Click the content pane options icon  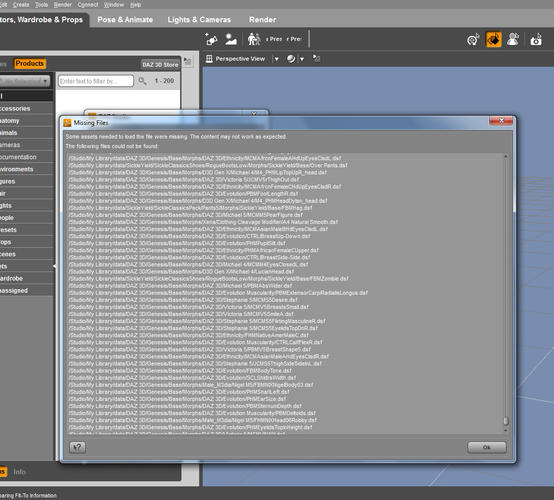188,62
